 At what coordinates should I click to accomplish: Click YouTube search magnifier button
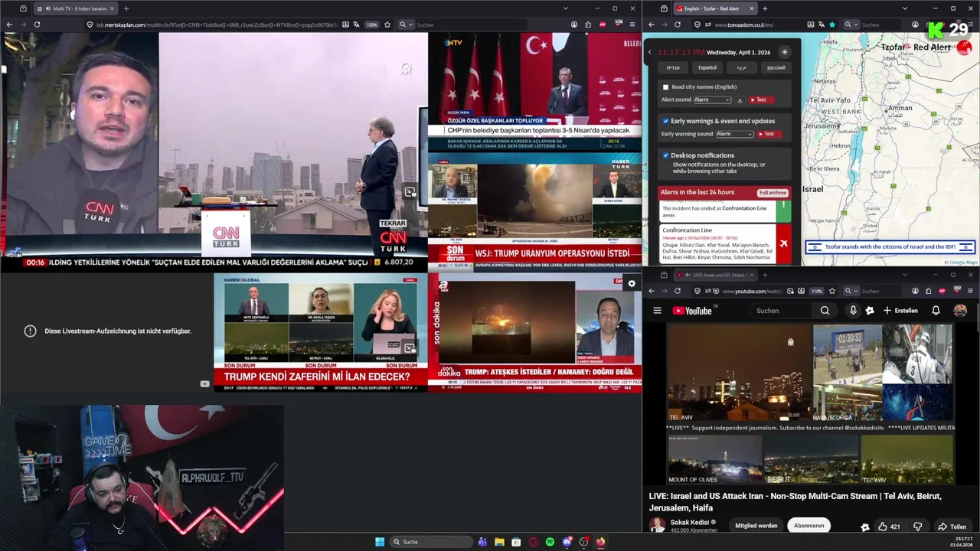pos(825,311)
